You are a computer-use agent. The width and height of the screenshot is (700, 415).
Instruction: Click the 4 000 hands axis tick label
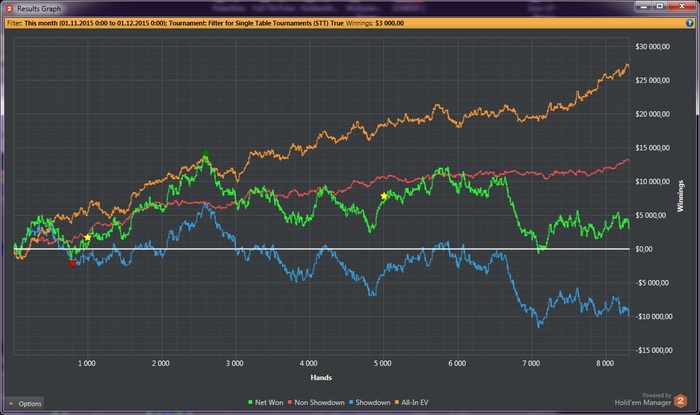(308, 363)
